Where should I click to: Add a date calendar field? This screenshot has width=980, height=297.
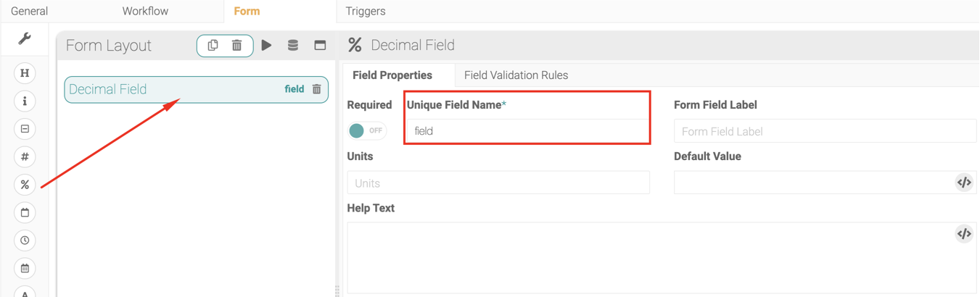[x=25, y=213]
